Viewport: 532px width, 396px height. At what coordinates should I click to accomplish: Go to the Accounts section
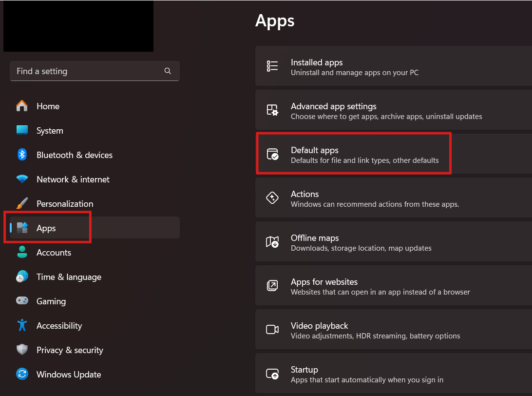point(54,253)
